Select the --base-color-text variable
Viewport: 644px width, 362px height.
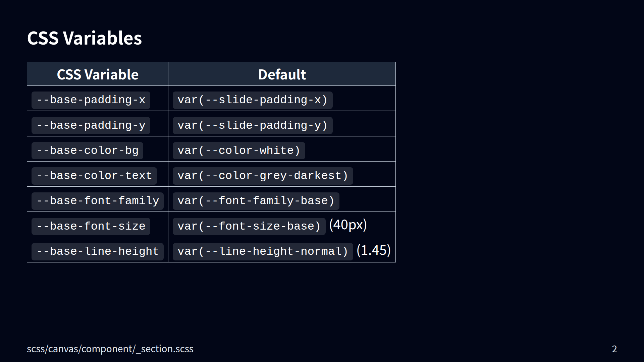point(94,176)
